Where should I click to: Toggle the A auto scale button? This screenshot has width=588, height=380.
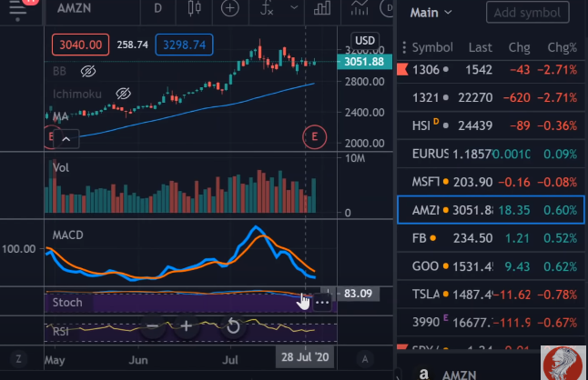pyautogui.click(x=365, y=359)
